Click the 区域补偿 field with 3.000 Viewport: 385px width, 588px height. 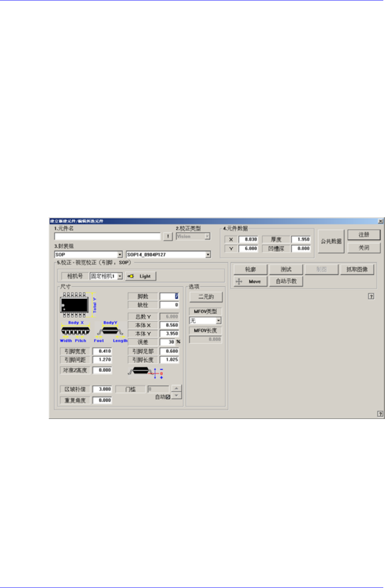coord(102,389)
